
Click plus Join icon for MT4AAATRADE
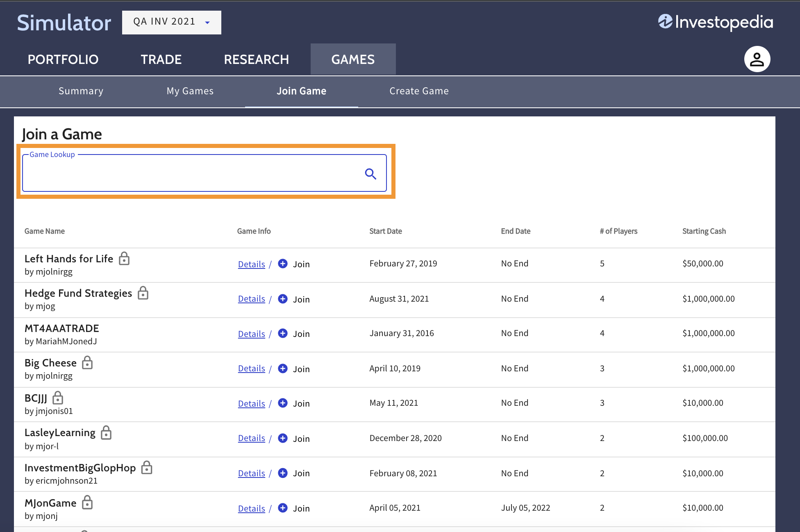click(x=282, y=333)
